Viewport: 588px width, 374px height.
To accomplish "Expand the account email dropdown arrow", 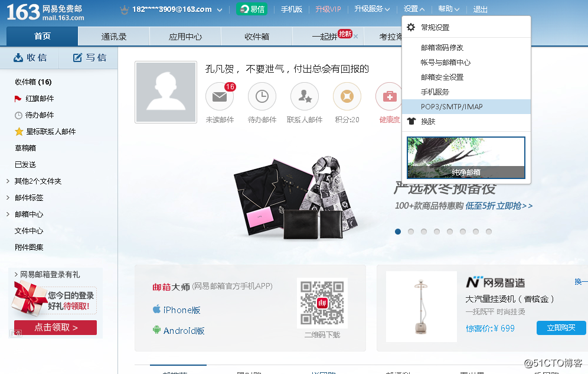I will pyautogui.click(x=220, y=10).
